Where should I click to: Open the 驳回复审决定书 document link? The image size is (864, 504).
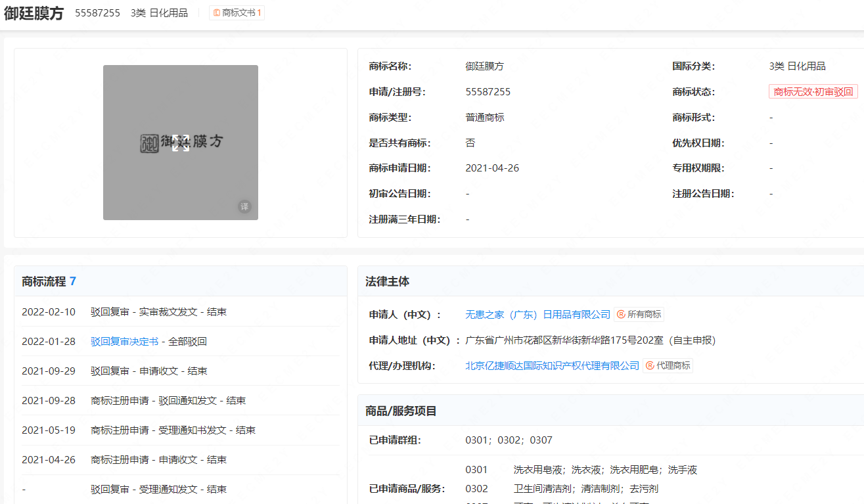(124, 342)
